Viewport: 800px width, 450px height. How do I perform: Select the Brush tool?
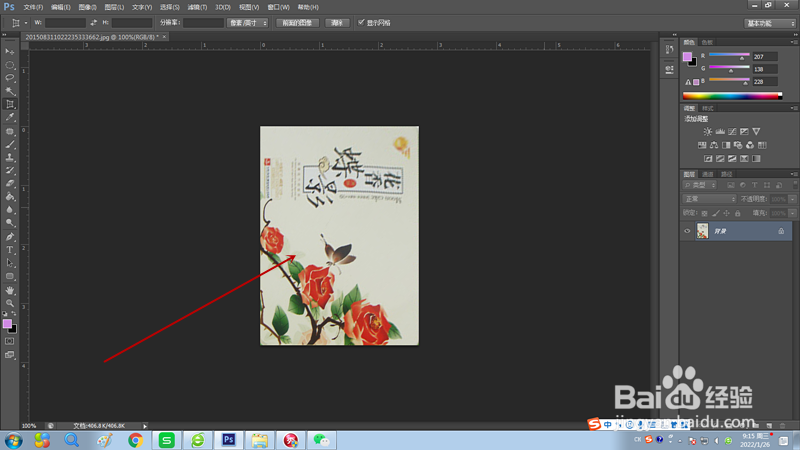click(x=10, y=144)
